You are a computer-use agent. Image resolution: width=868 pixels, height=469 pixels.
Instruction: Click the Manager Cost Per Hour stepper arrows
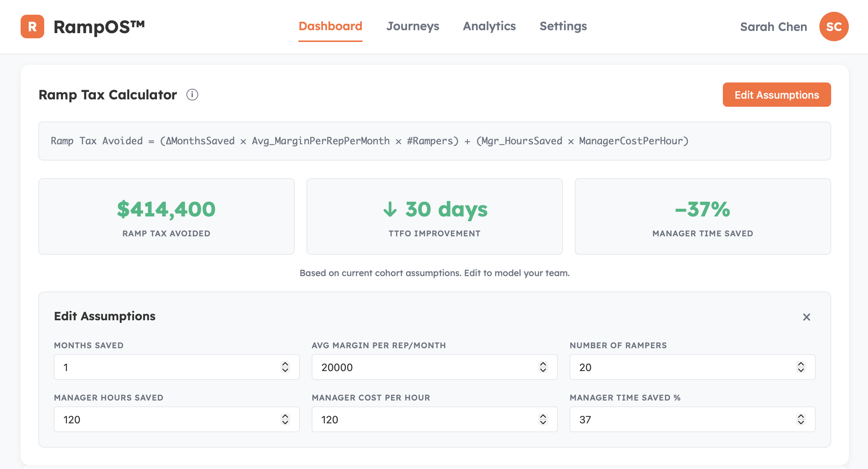click(543, 419)
